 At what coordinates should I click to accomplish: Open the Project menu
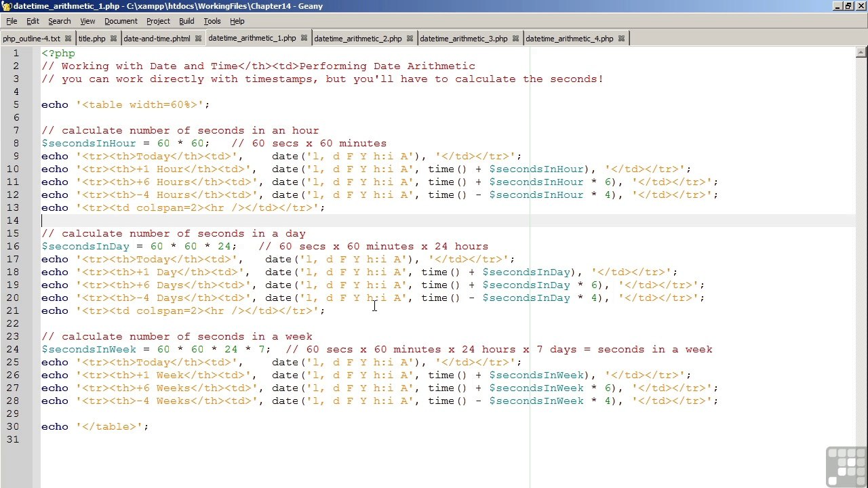158,21
